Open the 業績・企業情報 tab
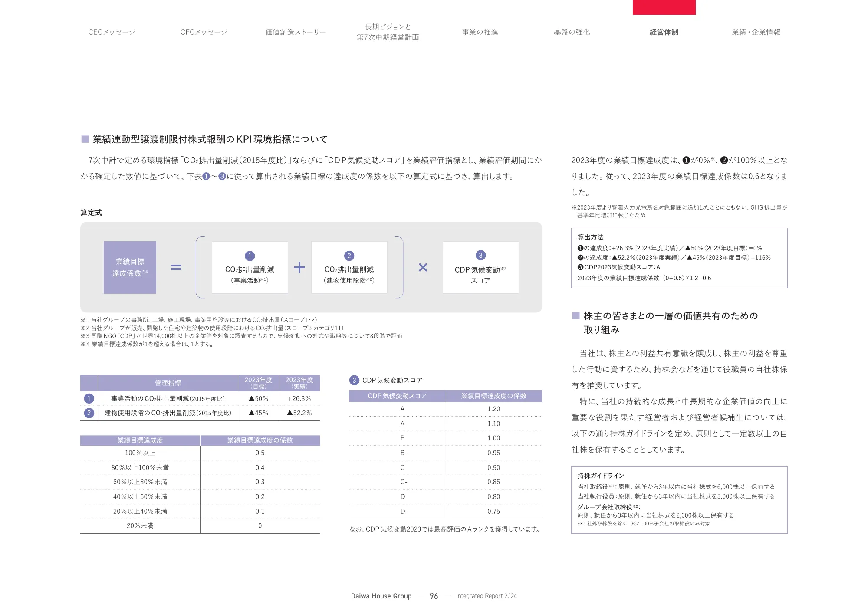The width and height of the screenshot is (868, 614). coord(756,32)
